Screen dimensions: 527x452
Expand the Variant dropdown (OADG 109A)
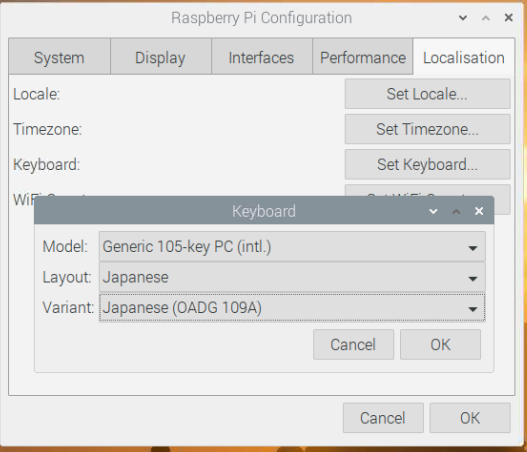coord(292,307)
